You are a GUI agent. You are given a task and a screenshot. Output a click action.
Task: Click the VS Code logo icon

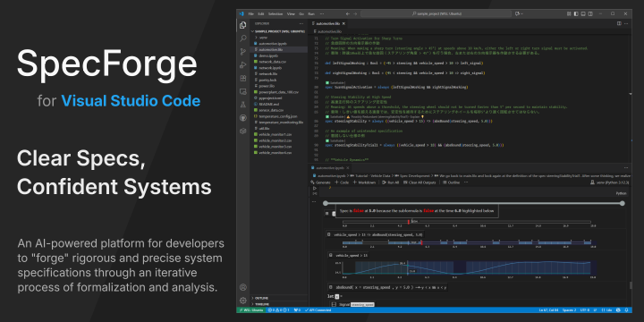click(x=241, y=13)
